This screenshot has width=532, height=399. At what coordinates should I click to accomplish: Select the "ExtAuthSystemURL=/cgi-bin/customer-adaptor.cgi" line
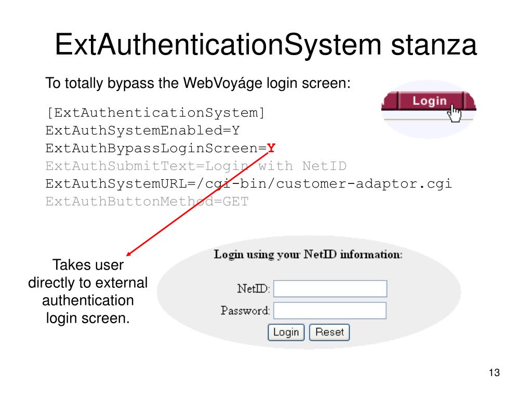249,183
